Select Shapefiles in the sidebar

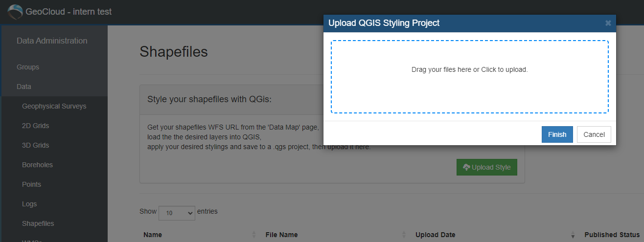coord(38,223)
